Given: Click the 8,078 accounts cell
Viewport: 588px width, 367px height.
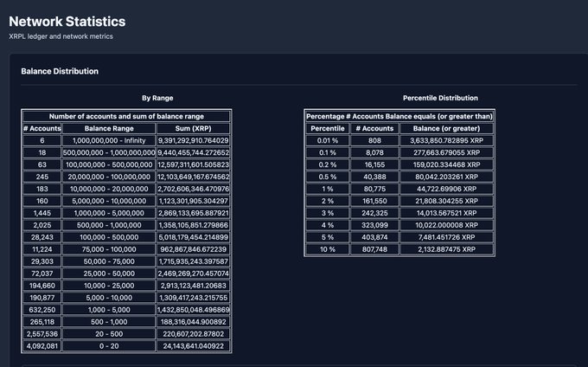Looking at the screenshot, I should (x=374, y=152).
